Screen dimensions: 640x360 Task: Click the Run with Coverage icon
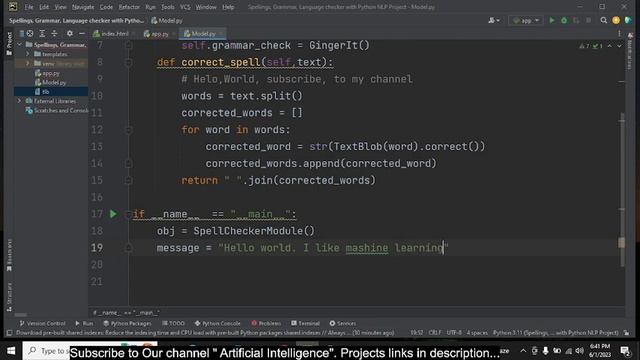tap(576, 20)
